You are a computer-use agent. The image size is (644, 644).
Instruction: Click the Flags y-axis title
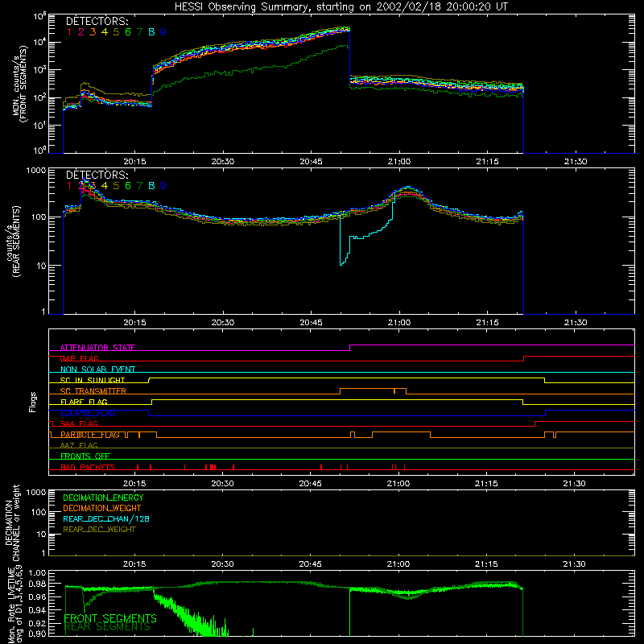coord(33,402)
